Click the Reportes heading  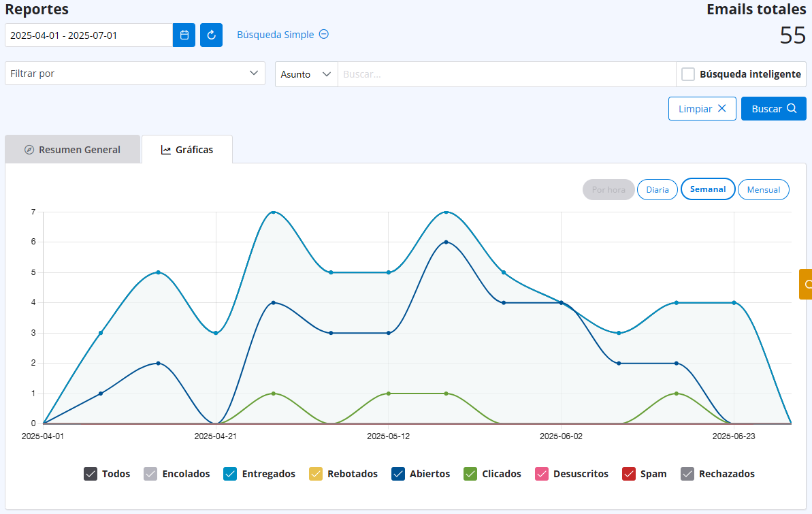(37, 10)
